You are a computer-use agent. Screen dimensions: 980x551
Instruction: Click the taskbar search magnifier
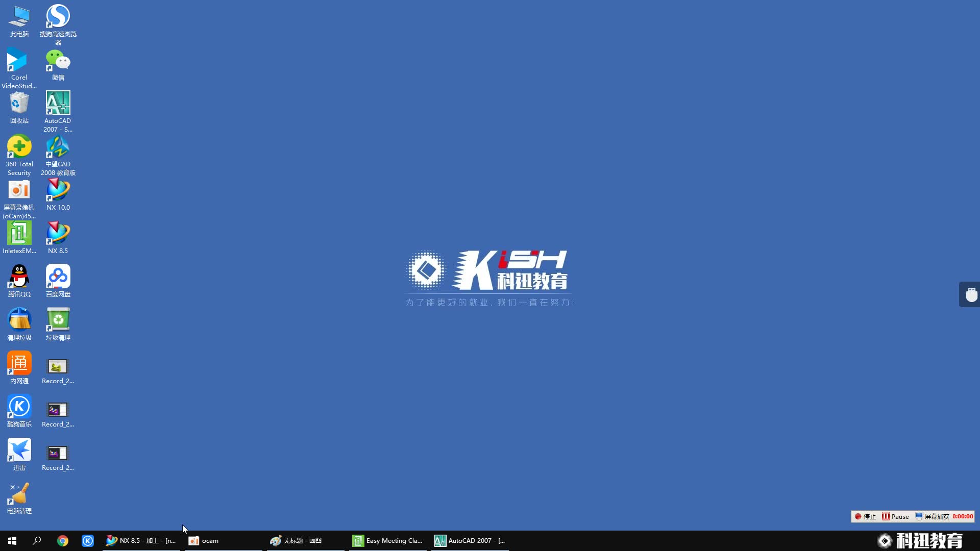[x=37, y=540]
